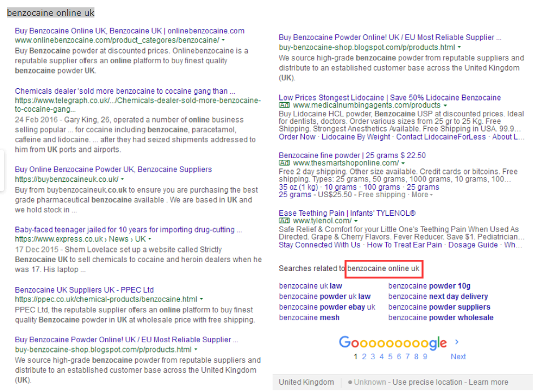The height and width of the screenshot is (392, 548).
Task: Expand arrow beside www.tylenol.com URL
Action: [x=356, y=221]
